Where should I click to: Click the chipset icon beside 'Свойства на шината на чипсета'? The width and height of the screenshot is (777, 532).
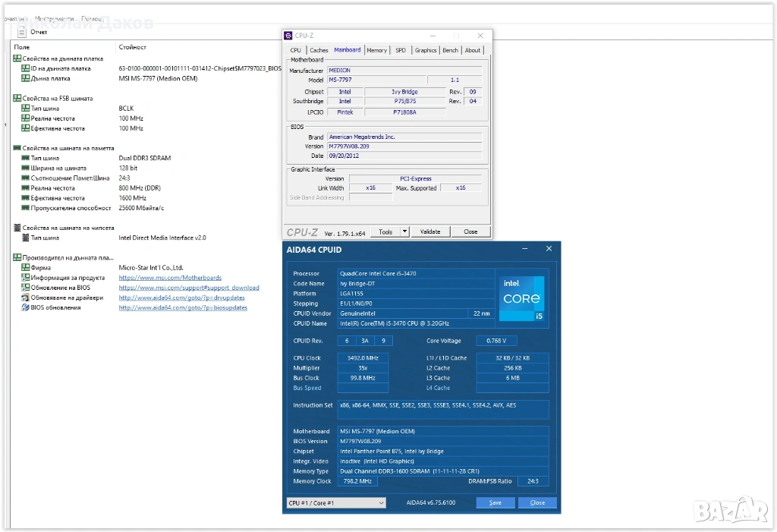coord(17,228)
